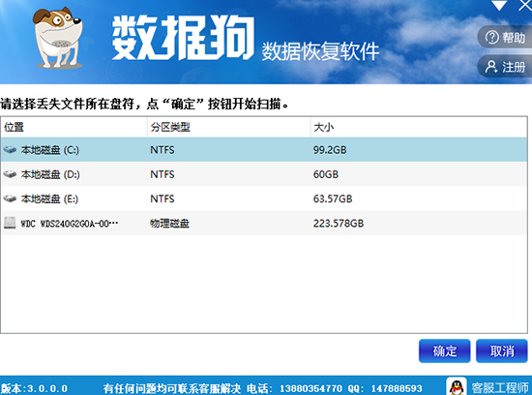Image resolution: width=532 pixels, height=395 pixels.
Task: Click the 大小 column header
Action: point(419,127)
